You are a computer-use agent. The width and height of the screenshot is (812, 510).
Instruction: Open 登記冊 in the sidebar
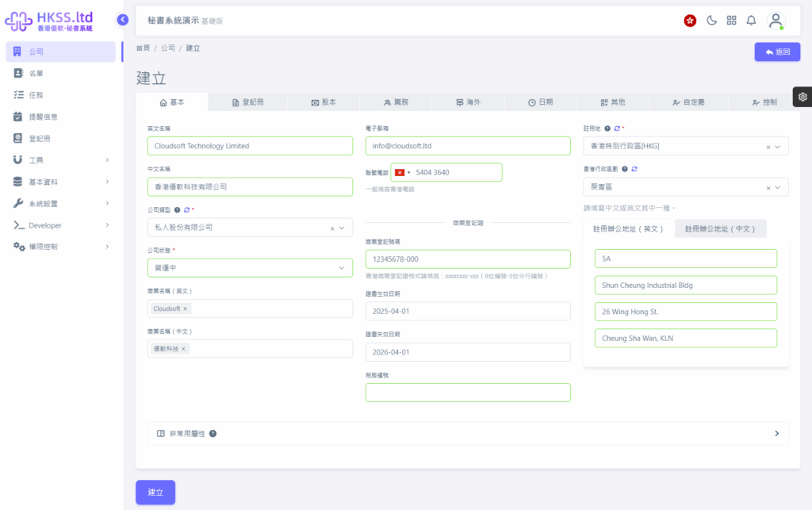(x=60, y=139)
